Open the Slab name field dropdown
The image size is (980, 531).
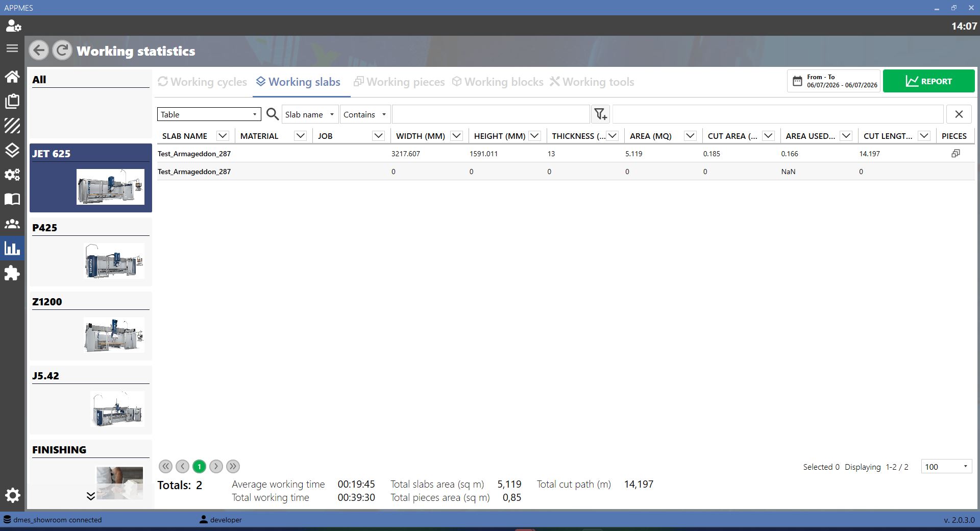coord(310,114)
